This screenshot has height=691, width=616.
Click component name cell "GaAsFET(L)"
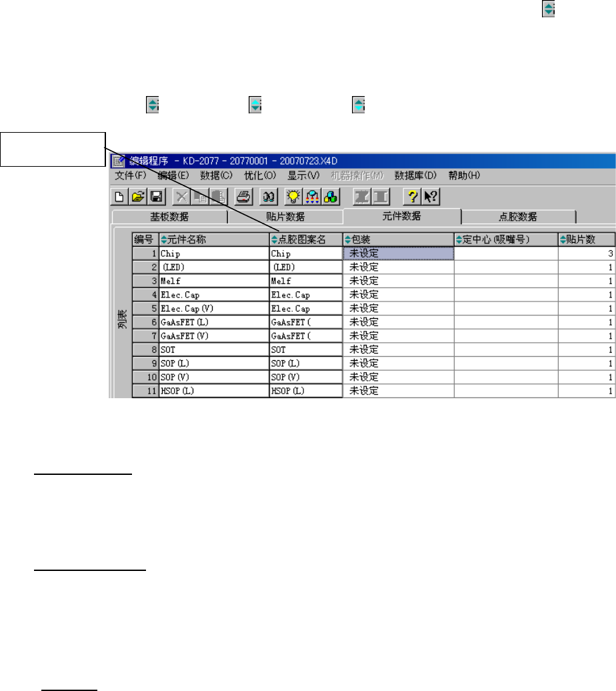click(x=214, y=322)
